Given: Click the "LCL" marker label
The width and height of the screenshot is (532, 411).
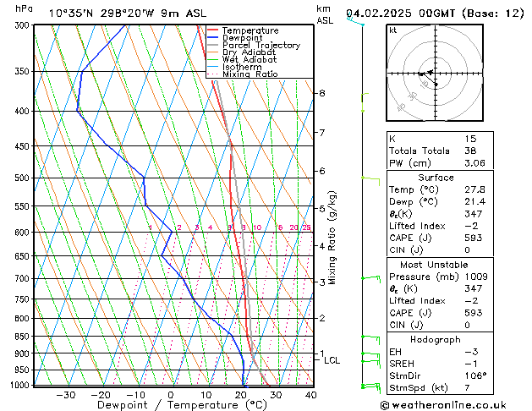Looking at the screenshot, I should pyautogui.click(x=332, y=360).
